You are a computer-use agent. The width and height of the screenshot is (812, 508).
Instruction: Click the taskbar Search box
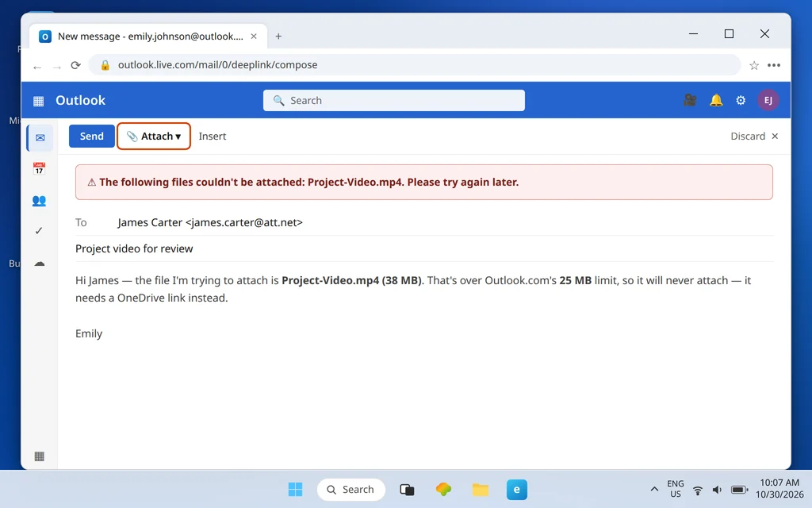click(x=351, y=489)
